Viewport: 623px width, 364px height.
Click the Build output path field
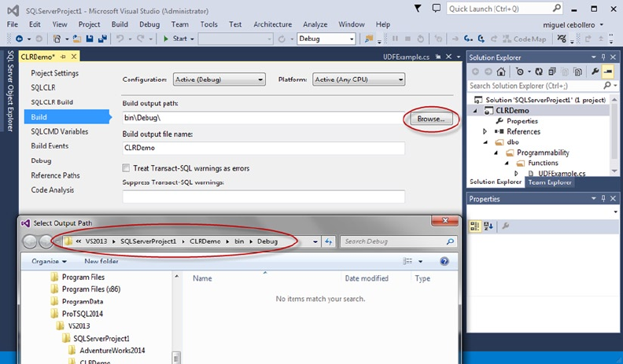(264, 118)
